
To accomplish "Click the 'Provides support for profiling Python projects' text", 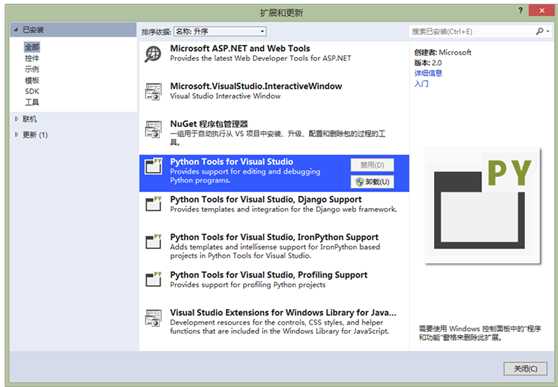I will (x=248, y=285).
